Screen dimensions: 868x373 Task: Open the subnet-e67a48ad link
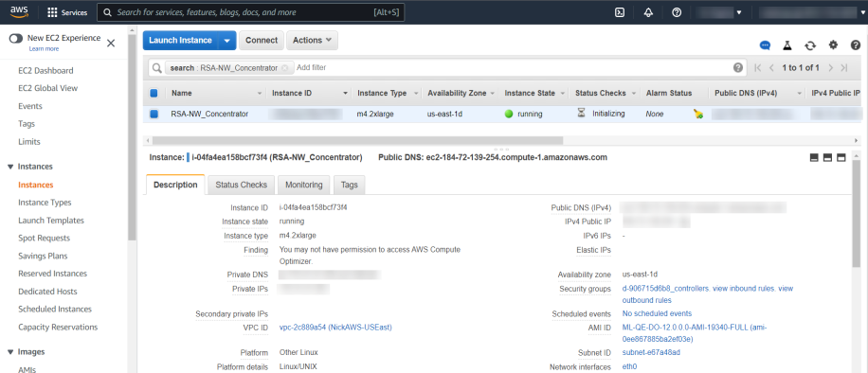(651, 352)
